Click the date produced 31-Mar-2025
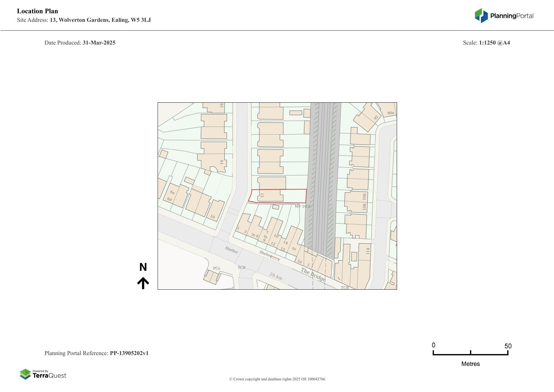This screenshot has height=392, width=554. pos(99,43)
